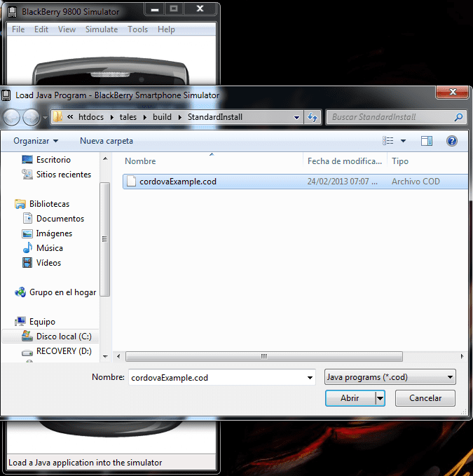This screenshot has height=476, width=473.
Task: Open the View menu in Simulator window
Action: point(67,29)
